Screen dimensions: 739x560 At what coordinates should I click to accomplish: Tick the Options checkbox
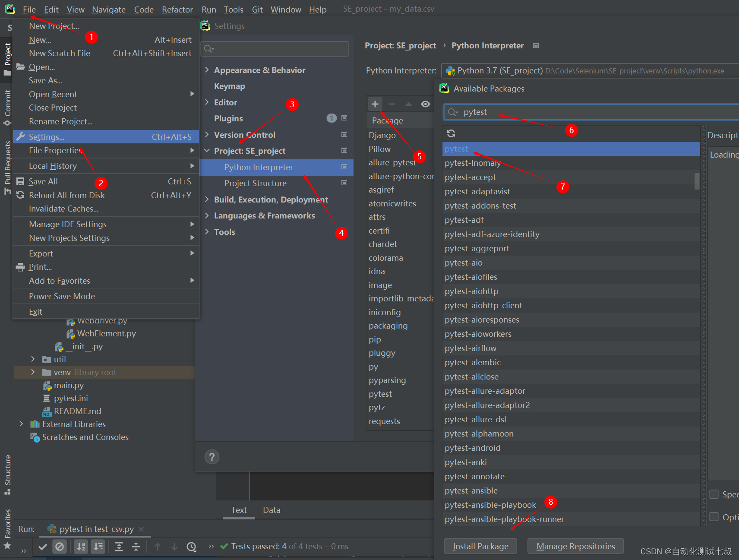(714, 517)
